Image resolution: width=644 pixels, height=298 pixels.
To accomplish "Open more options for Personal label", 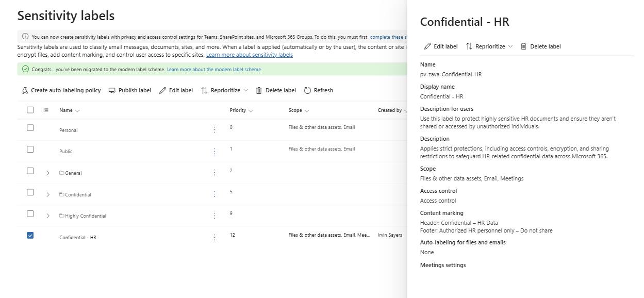I will coord(214,130).
